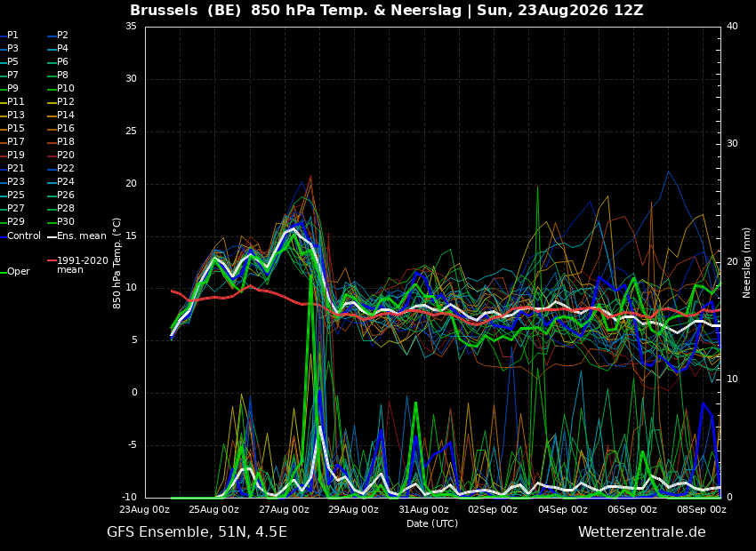
Task: Click the P18 legend entry
Action: pos(60,141)
